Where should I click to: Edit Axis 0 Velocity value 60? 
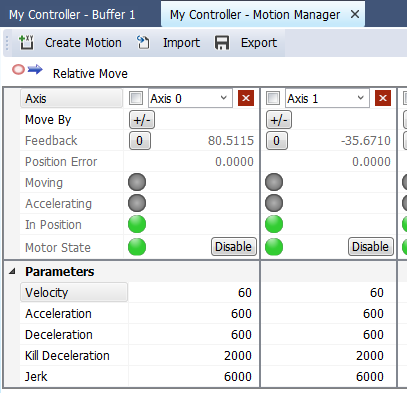(245, 293)
